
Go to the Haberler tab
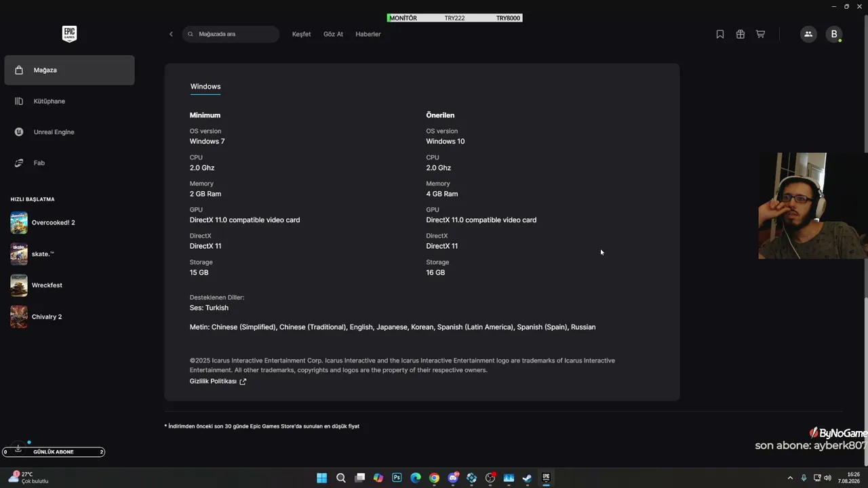[x=368, y=34]
